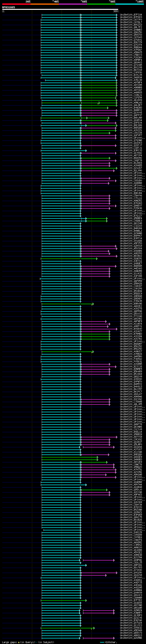
Task: Select hit UniRef100_A8P0A1
Action: coord(131,565)
